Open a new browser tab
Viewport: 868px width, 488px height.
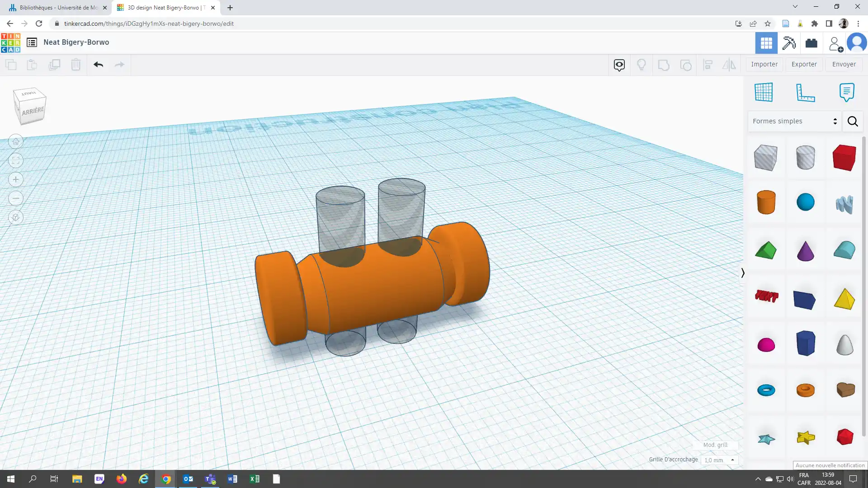[x=230, y=8]
